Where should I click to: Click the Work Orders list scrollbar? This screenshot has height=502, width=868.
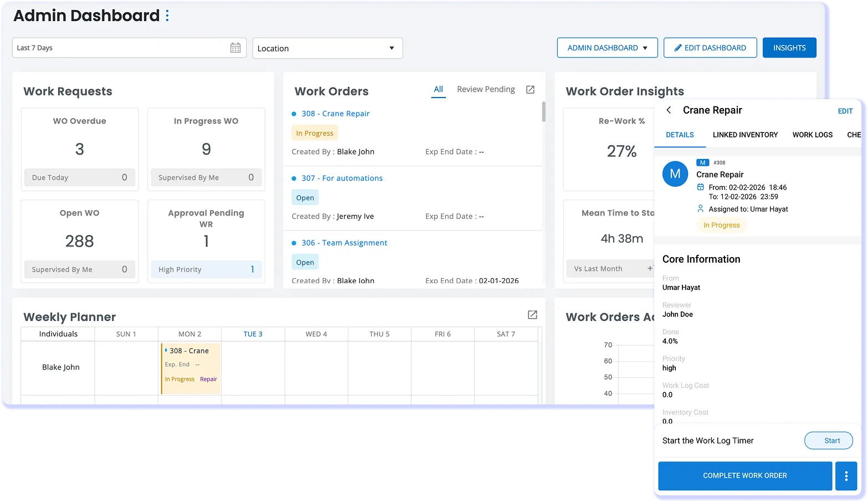pyautogui.click(x=543, y=111)
